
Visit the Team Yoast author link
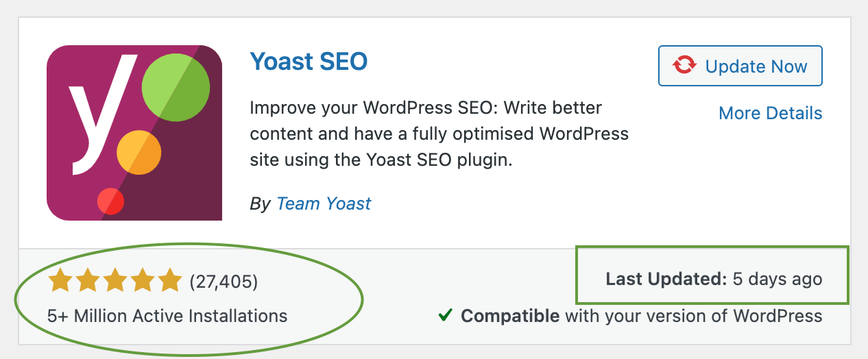point(324,203)
